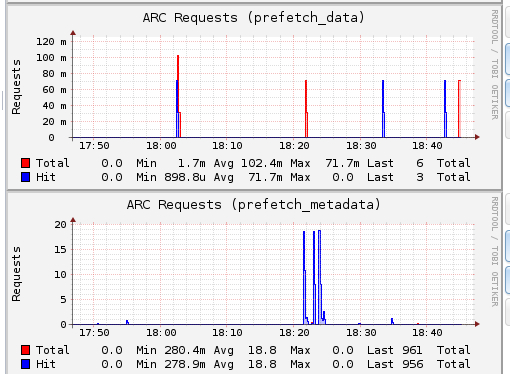Click the red spike near 18:20 in prefetch_data
The width and height of the screenshot is (510, 374).
coord(306,108)
